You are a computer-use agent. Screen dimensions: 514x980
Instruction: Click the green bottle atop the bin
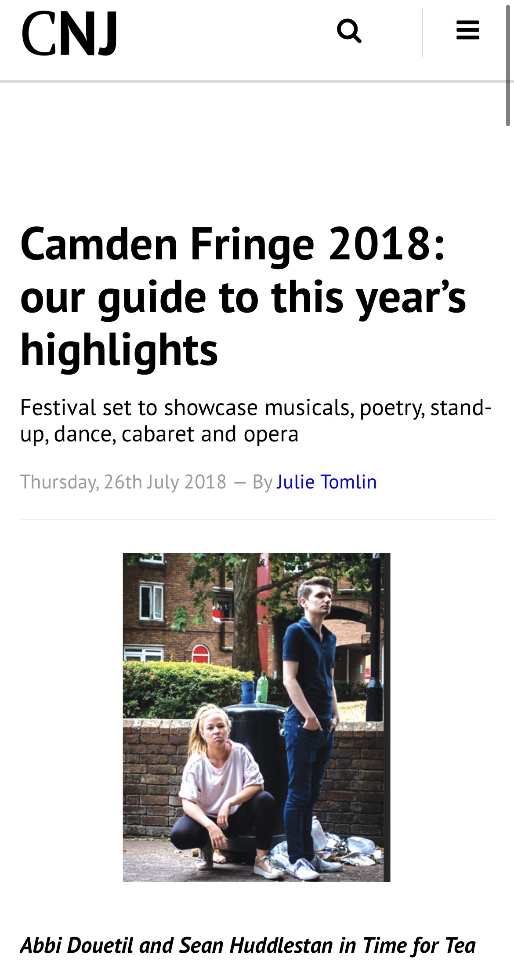click(x=261, y=687)
